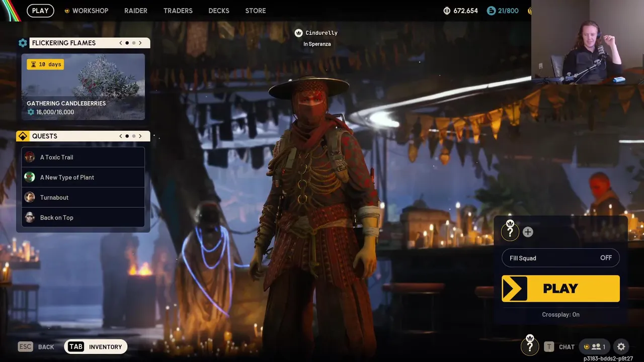
Task: Click the 10 days timer badge
Action: click(45, 64)
